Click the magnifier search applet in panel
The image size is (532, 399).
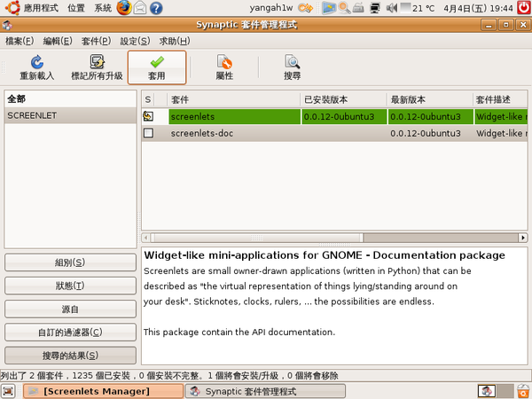(344, 8)
